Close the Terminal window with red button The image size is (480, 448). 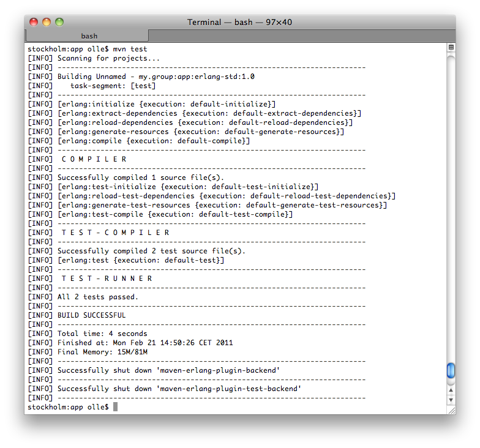pos(34,22)
